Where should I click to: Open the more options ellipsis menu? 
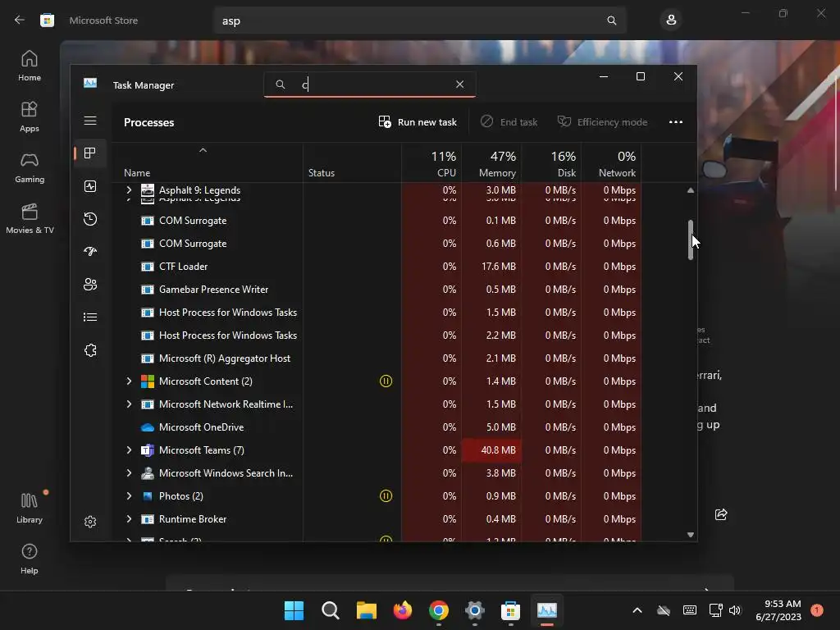[676, 122]
